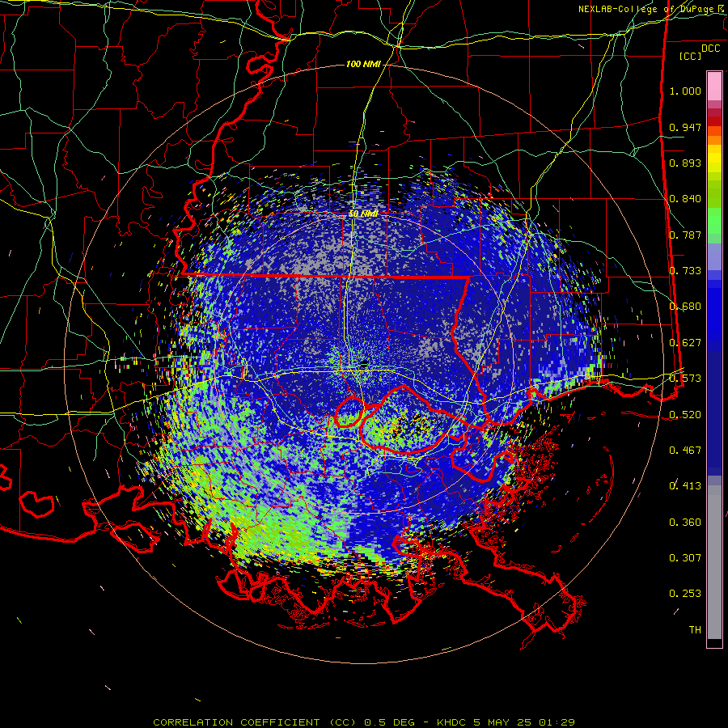This screenshot has width=728, height=728.
Task: Click the 0.413 scale value
Action: coord(685,486)
